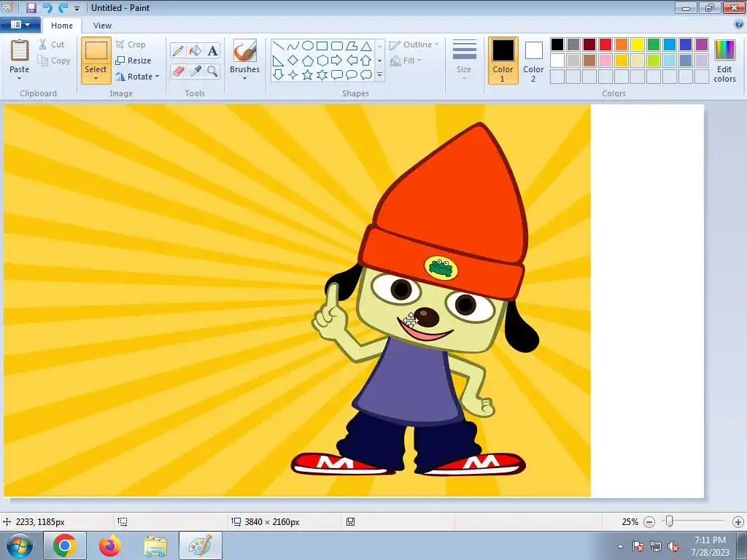
Task: Switch to the Home ribbon tab
Action: 62,26
